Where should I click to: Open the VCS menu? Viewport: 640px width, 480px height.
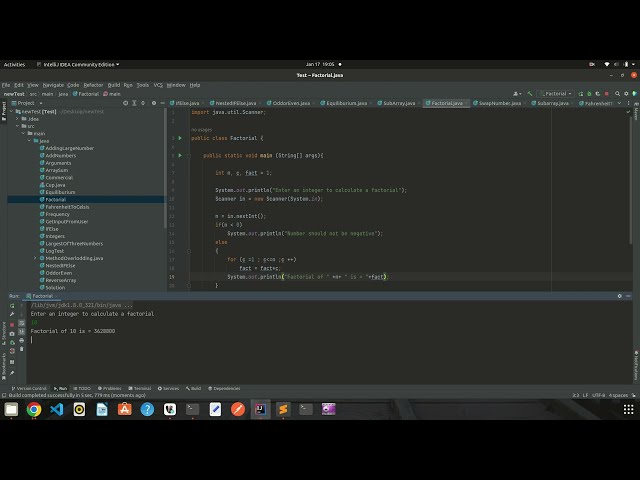click(158, 85)
